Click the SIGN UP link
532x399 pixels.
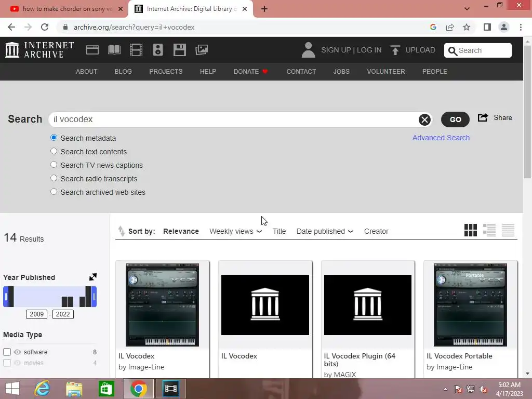tap(336, 50)
